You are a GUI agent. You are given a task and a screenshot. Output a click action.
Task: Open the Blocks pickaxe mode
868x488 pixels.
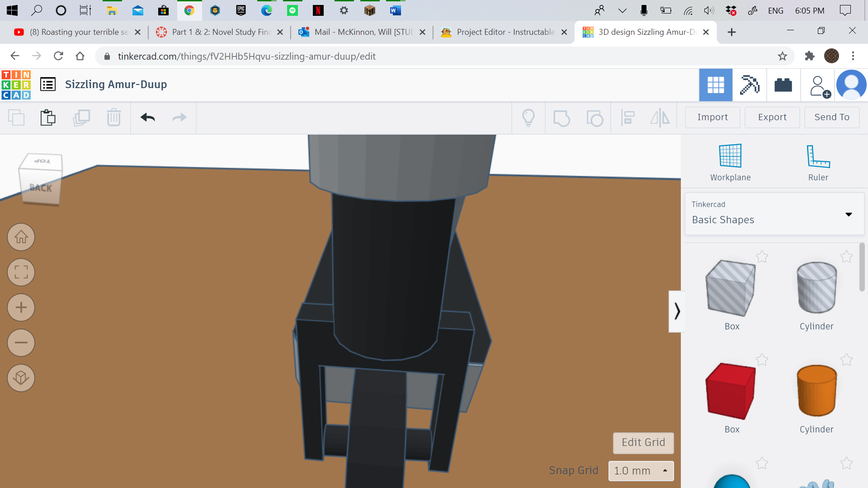750,84
